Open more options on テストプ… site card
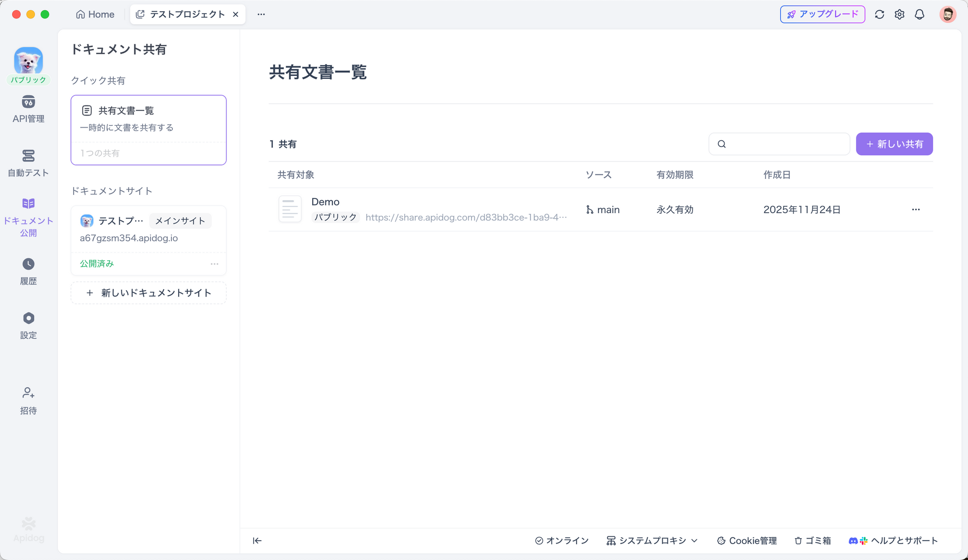968x560 pixels. click(214, 264)
